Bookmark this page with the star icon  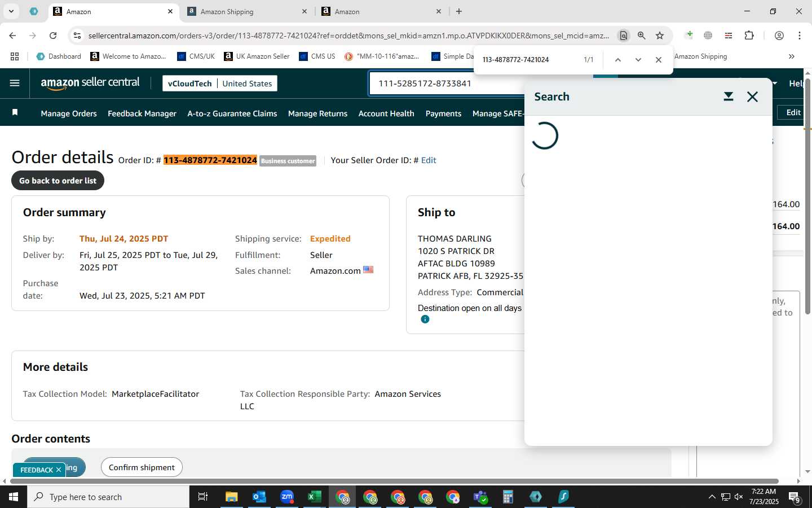(659, 36)
